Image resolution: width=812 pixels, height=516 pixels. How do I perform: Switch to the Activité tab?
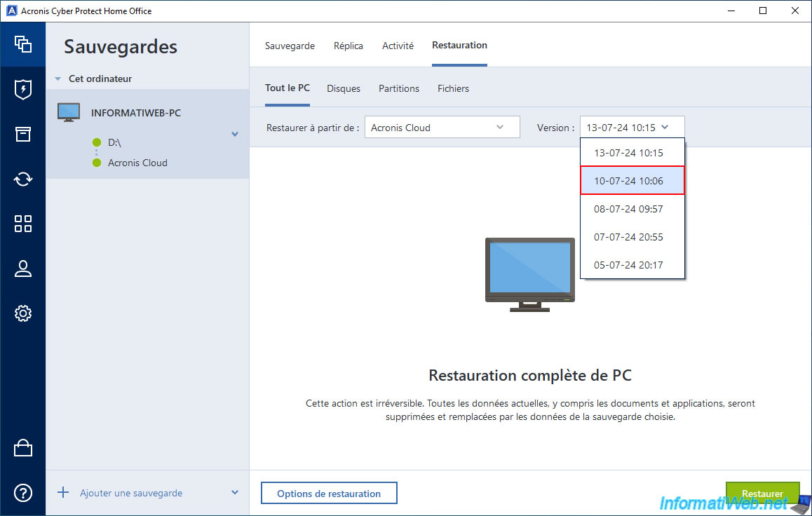tap(398, 46)
